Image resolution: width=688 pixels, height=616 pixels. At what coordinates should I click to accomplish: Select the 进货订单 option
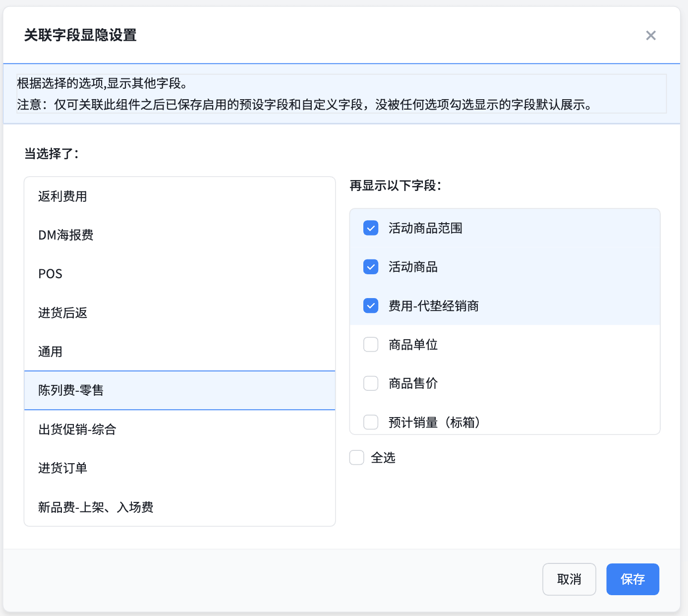[x=63, y=468]
